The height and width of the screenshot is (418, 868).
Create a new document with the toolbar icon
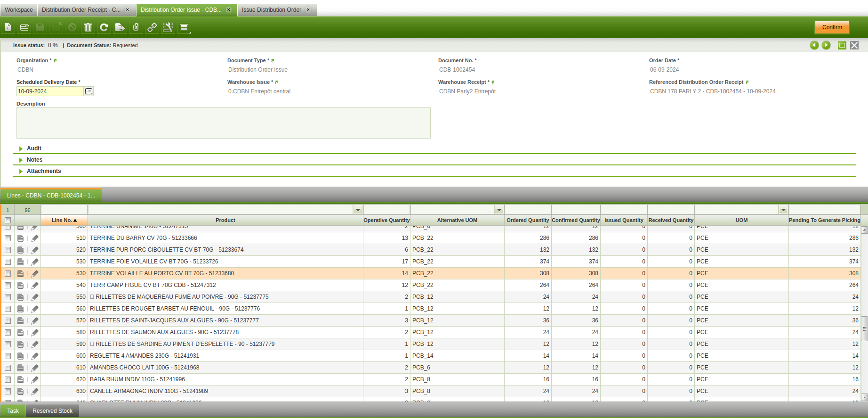click(x=8, y=28)
